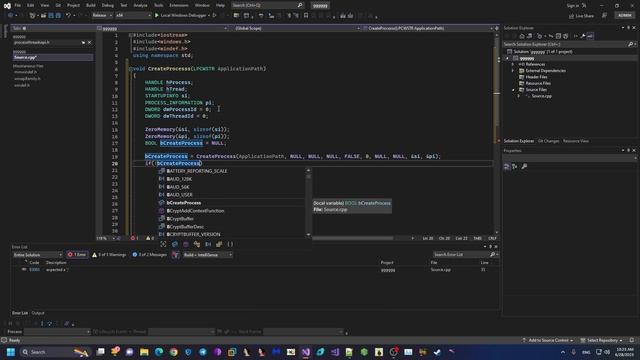Expand External Dependencies node
640x360 pixels.
coord(513,71)
